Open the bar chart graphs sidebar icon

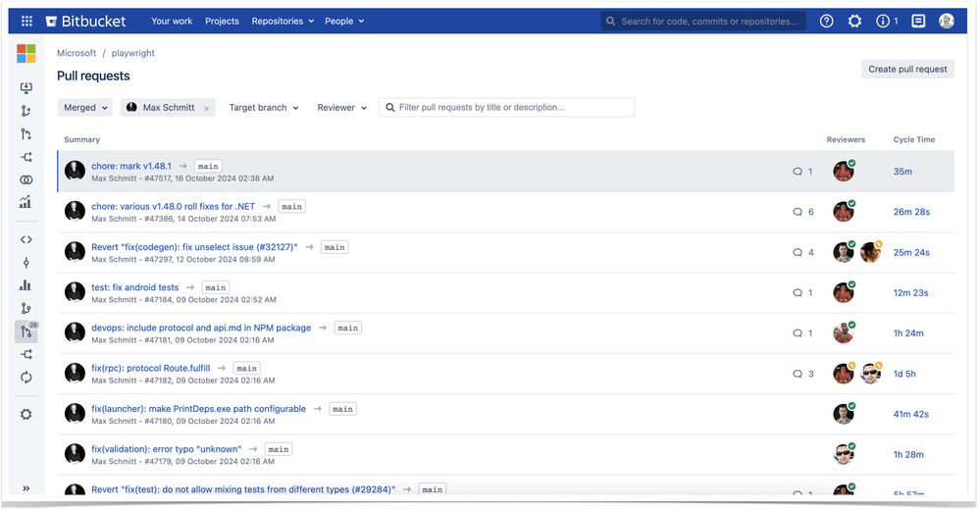26,285
